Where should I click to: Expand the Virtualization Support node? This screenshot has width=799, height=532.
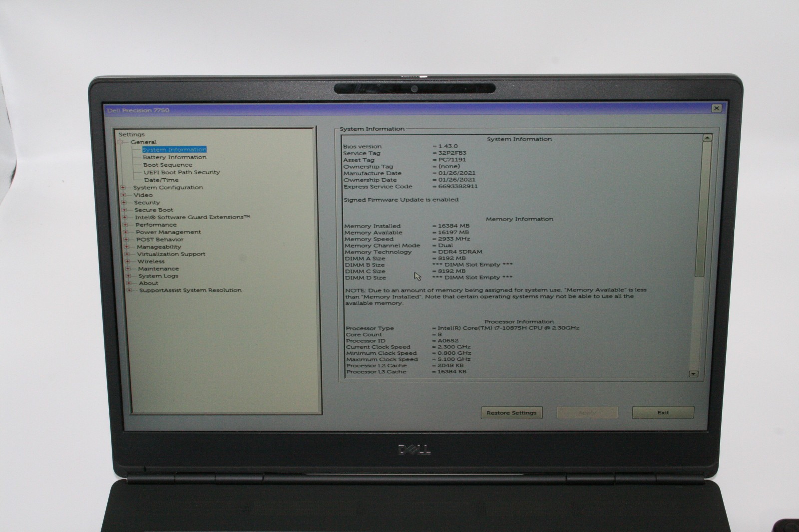127,254
